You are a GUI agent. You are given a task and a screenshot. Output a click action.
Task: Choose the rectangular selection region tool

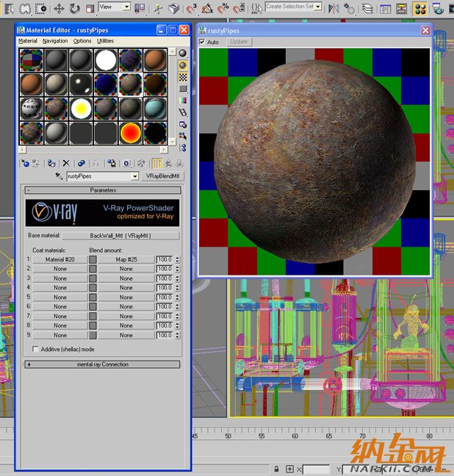click(25, 8)
